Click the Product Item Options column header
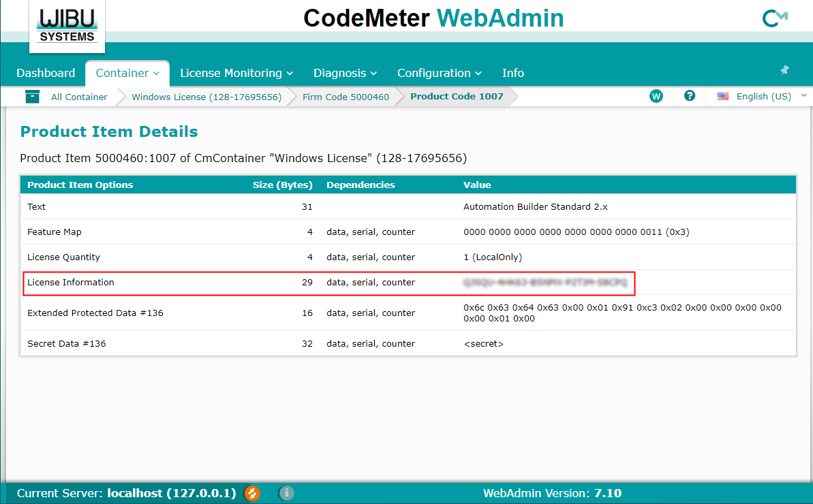This screenshot has height=504, width=813. pyautogui.click(x=80, y=185)
